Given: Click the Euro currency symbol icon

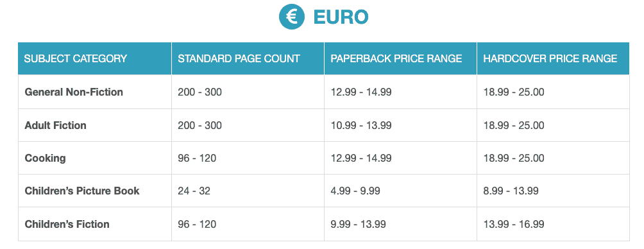Looking at the screenshot, I should pyautogui.click(x=292, y=17).
